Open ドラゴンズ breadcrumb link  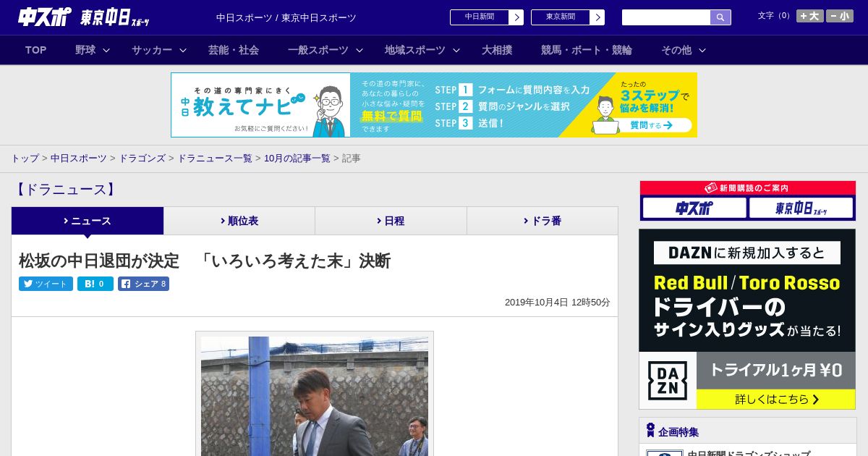(x=142, y=158)
